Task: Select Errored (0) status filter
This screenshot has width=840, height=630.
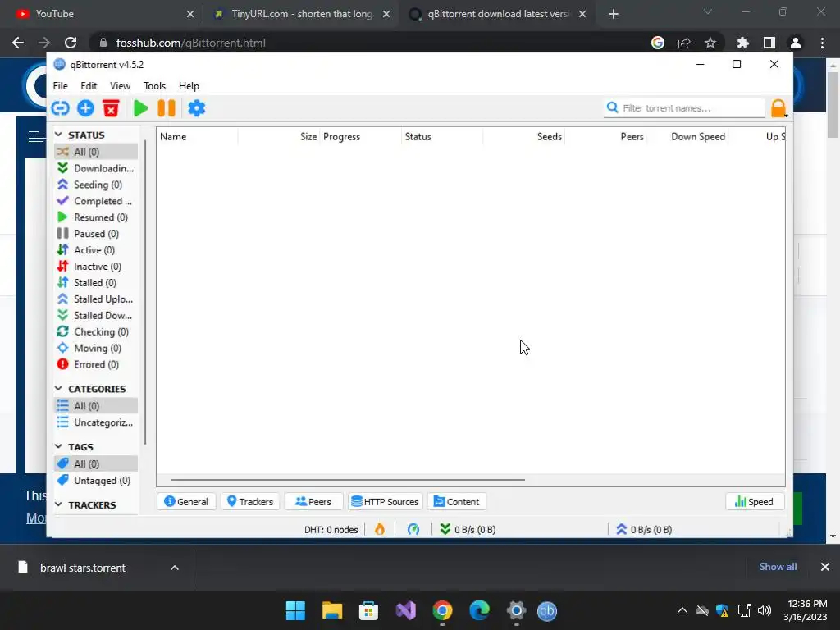Action: coord(95,364)
